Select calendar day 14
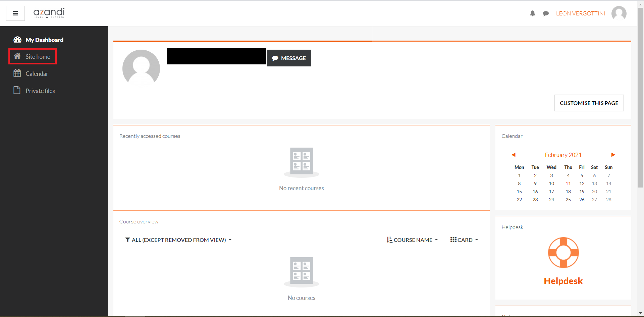Image resolution: width=644 pixels, height=317 pixels. coord(608,183)
